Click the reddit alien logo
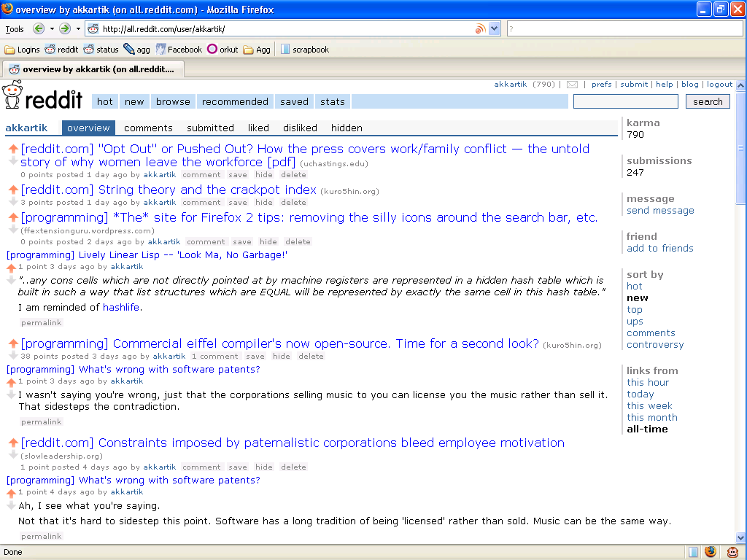 (12, 96)
